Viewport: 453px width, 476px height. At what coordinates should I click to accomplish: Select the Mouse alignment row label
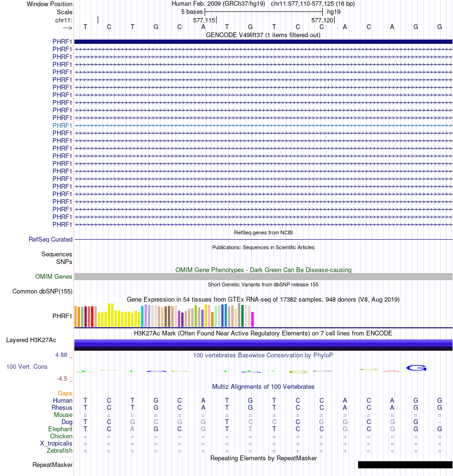(63, 415)
